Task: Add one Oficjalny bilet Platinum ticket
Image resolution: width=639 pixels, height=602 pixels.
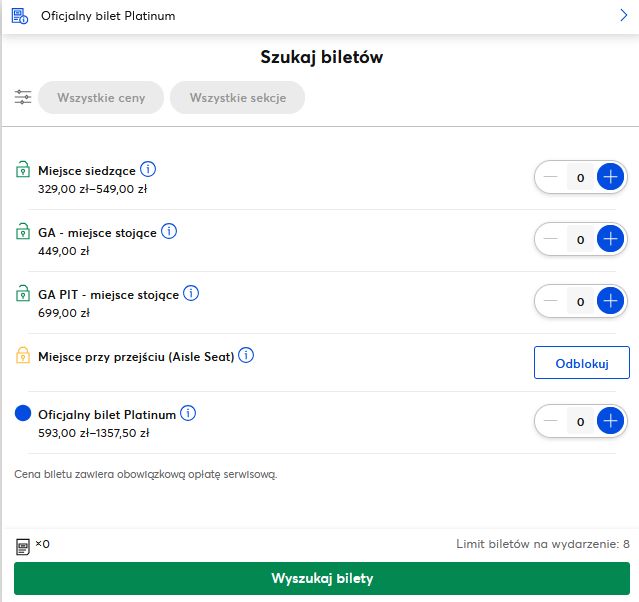Action: pos(610,421)
